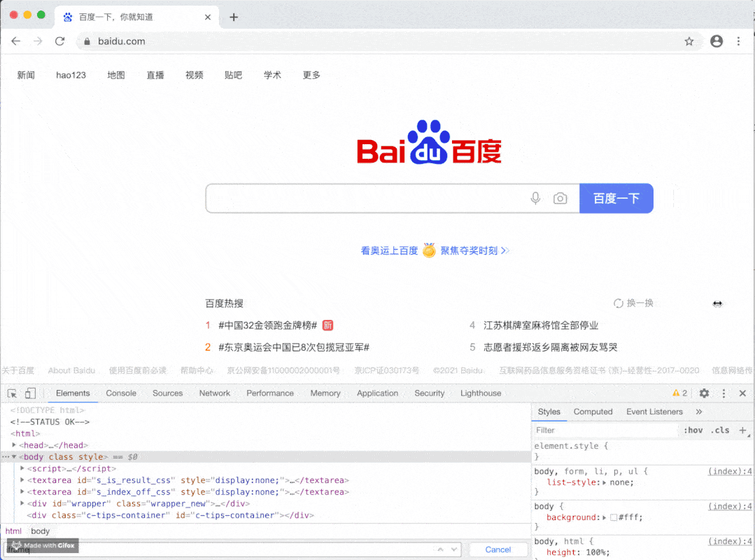
Task: Jump to previous search result arrow
Action: coord(440,549)
